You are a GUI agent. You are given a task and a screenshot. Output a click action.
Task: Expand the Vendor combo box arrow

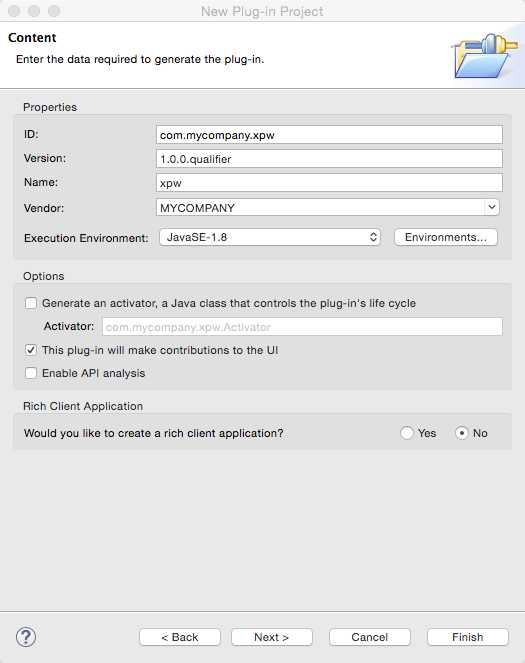tap(492, 207)
